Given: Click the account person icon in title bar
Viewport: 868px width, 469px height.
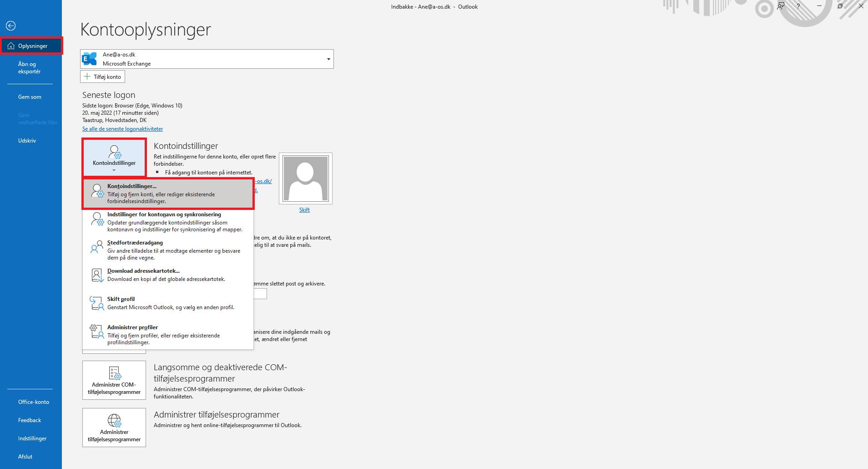Looking at the screenshot, I should pyautogui.click(x=781, y=6).
